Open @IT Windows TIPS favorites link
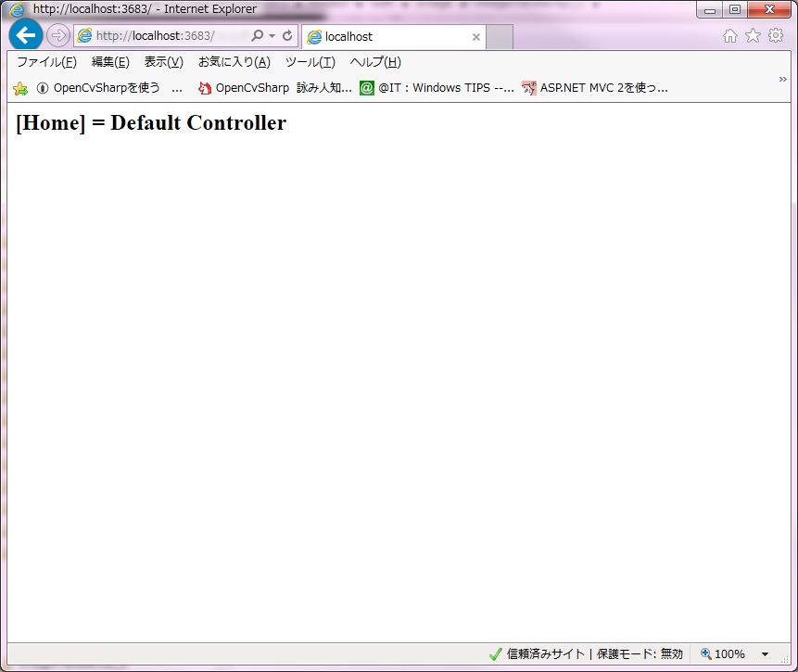Screen dimensions: 798x672 tap(437, 88)
